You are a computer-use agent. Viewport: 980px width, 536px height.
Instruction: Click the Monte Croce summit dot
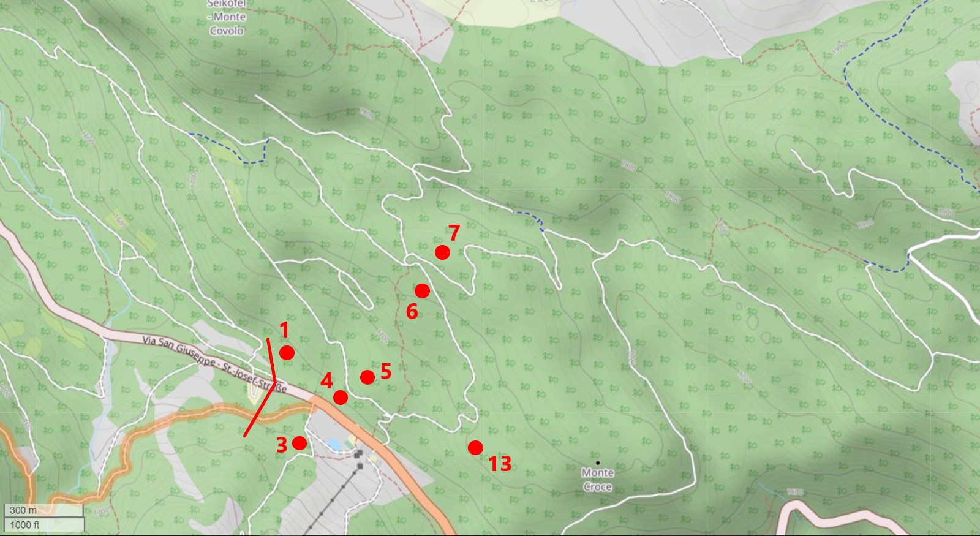(x=597, y=462)
